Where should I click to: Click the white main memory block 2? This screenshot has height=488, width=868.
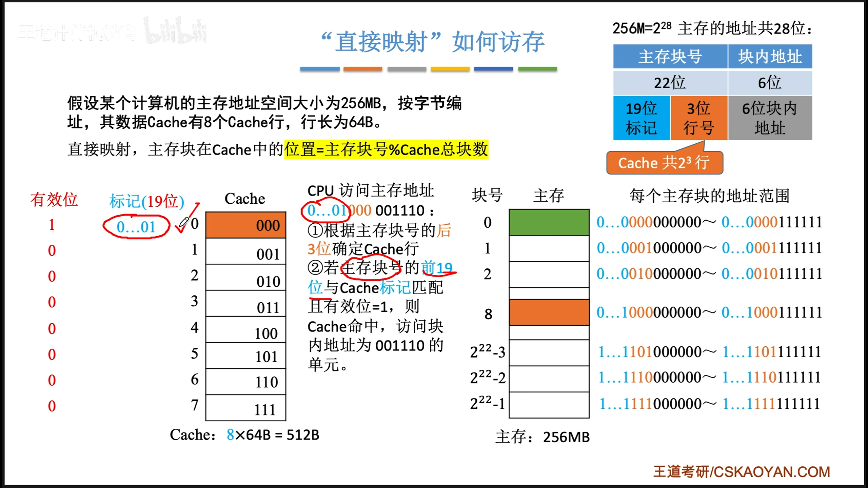point(549,274)
